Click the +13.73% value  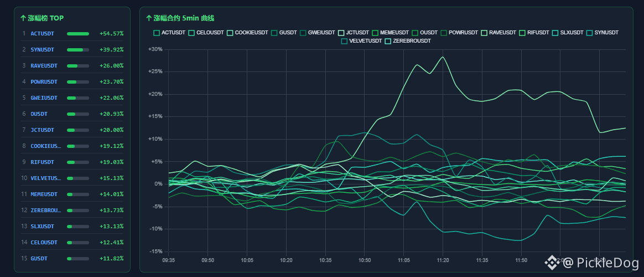coord(111,211)
